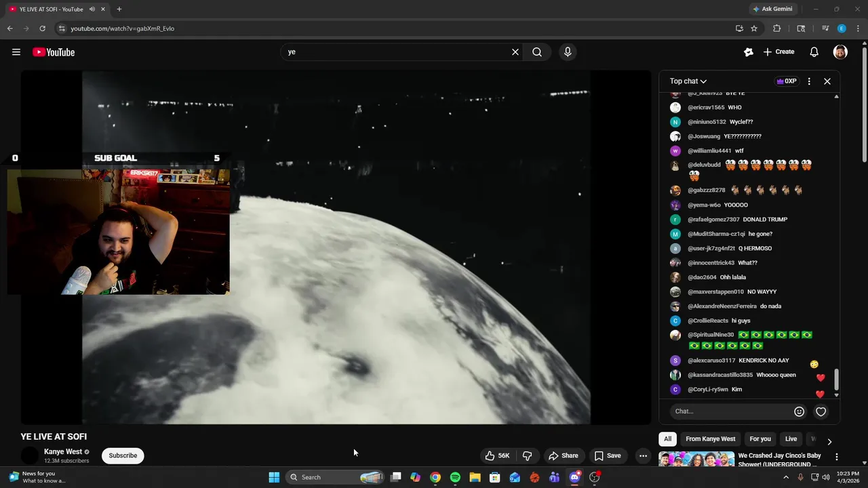Image resolution: width=868 pixels, height=488 pixels.
Task: Subscribe to Kanye West channel
Action: tap(123, 455)
